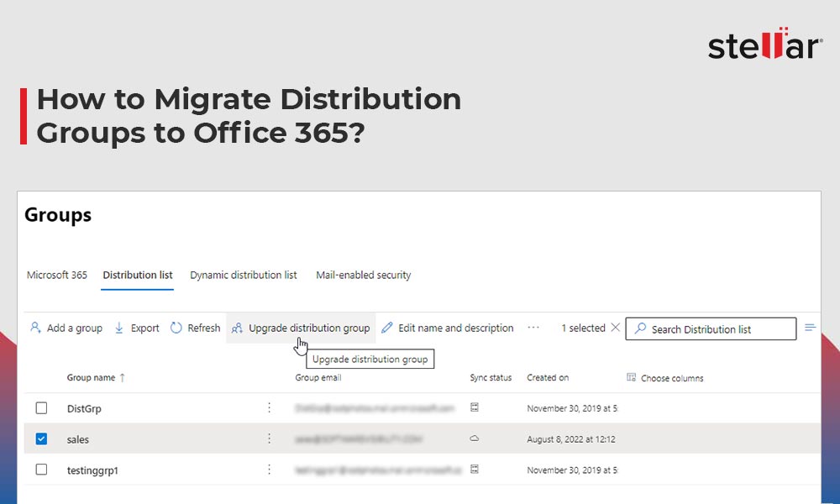The width and height of the screenshot is (840, 504).
Task: Focus the Search Distribution list field
Action: 711,328
